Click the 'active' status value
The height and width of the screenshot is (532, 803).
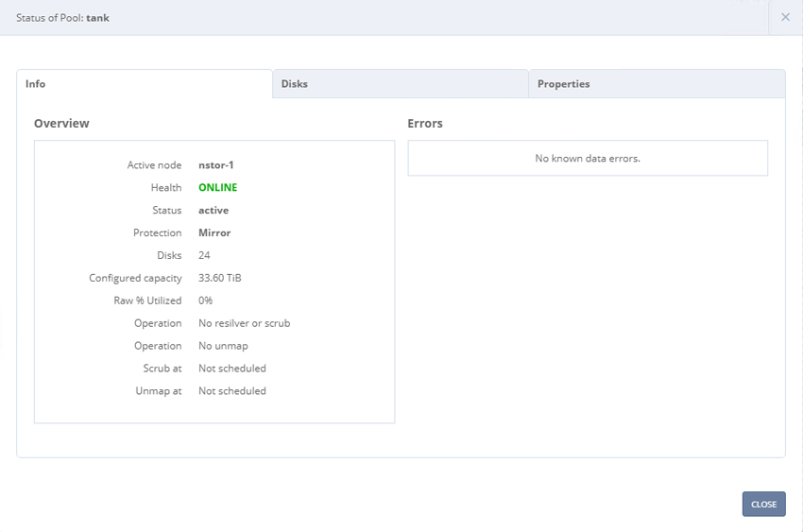pyautogui.click(x=214, y=210)
